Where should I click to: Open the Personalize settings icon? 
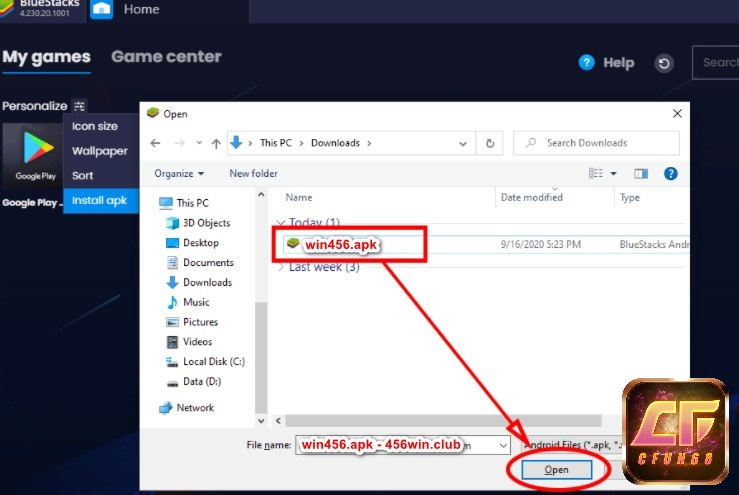(x=79, y=106)
